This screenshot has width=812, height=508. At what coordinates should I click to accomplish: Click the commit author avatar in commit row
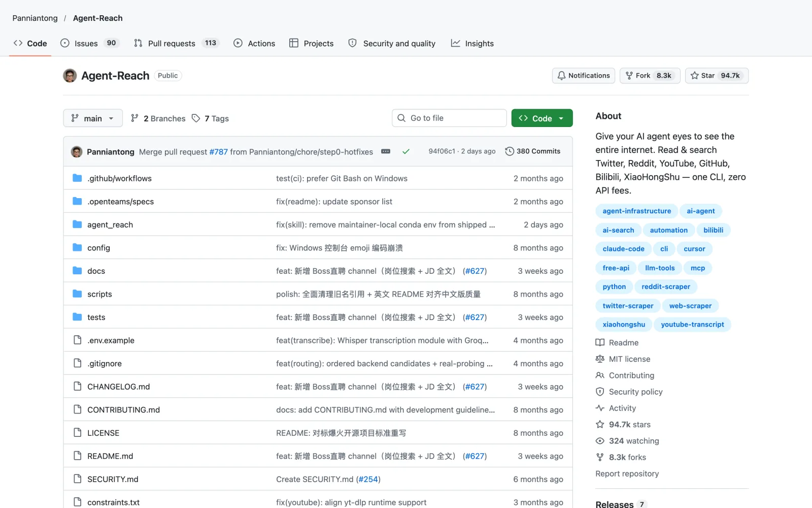click(77, 151)
